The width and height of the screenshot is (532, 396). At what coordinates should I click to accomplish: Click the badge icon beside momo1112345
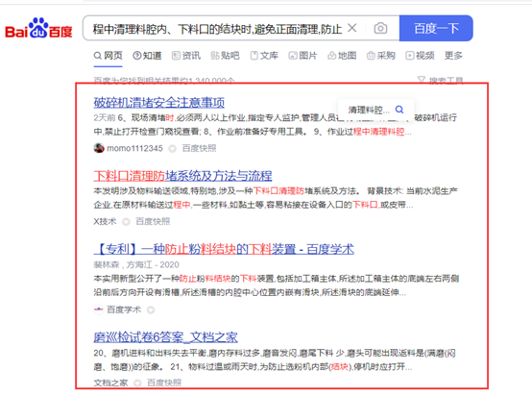coord(172,148)
